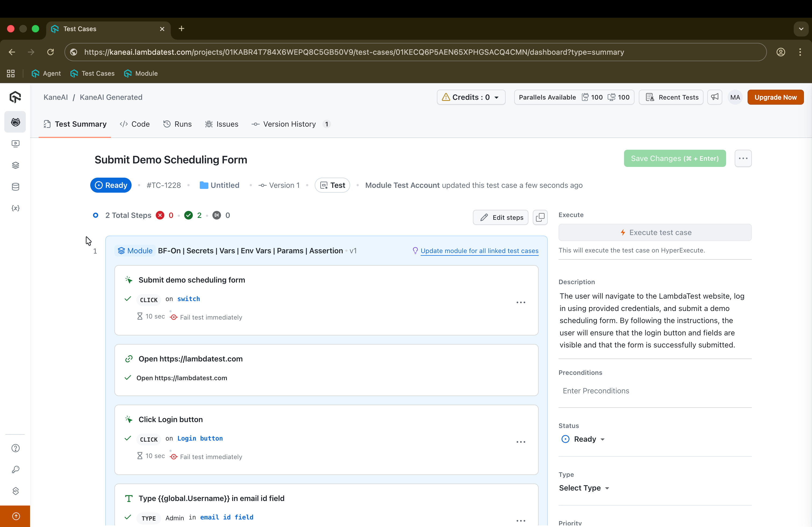Switch to the Version History tab

pos(289,124)
